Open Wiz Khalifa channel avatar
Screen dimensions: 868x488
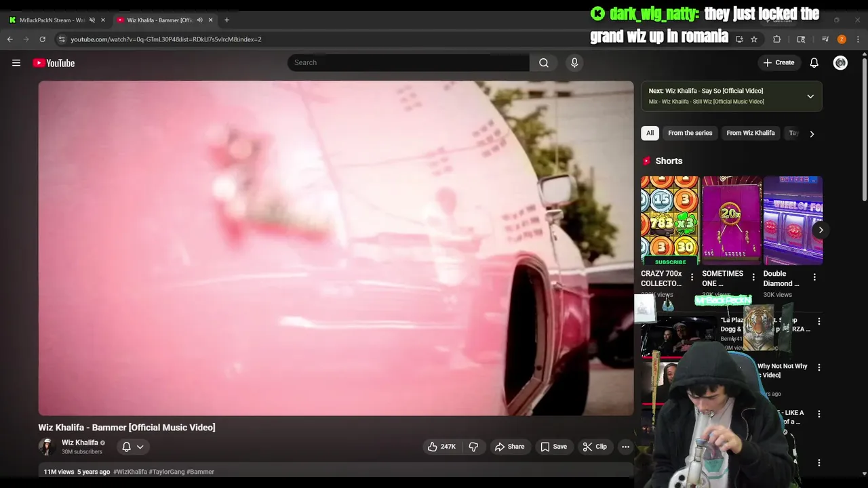[47, 447]
